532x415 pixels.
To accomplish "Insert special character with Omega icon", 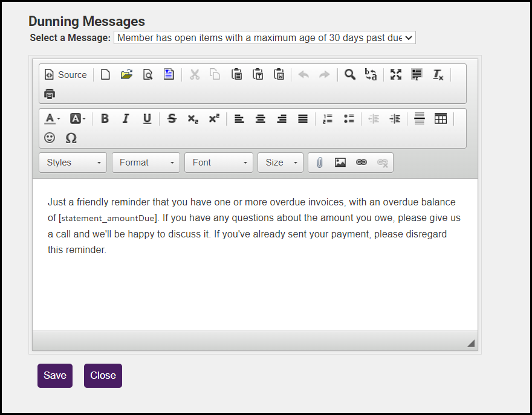I will pyautogui.click(x=71, y=138).
